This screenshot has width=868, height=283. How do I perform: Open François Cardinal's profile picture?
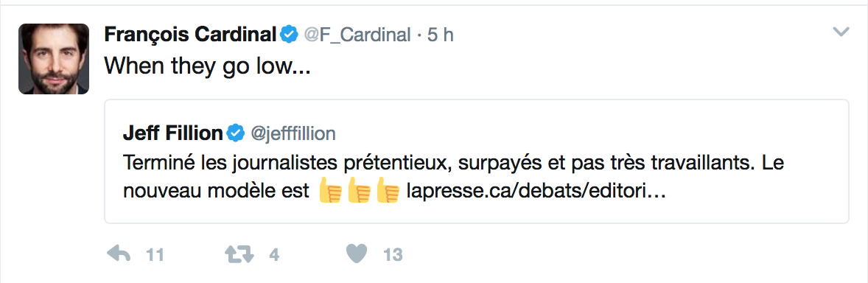54,59
